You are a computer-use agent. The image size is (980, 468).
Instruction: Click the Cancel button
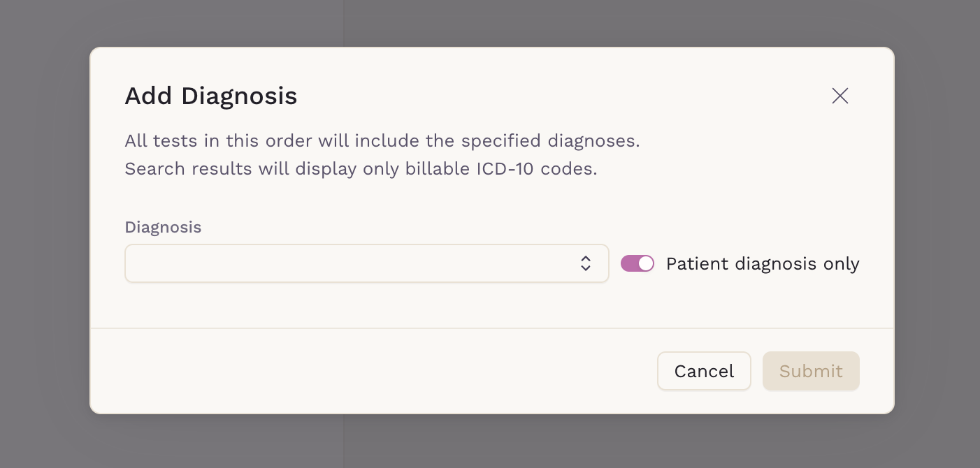[704, 371]
